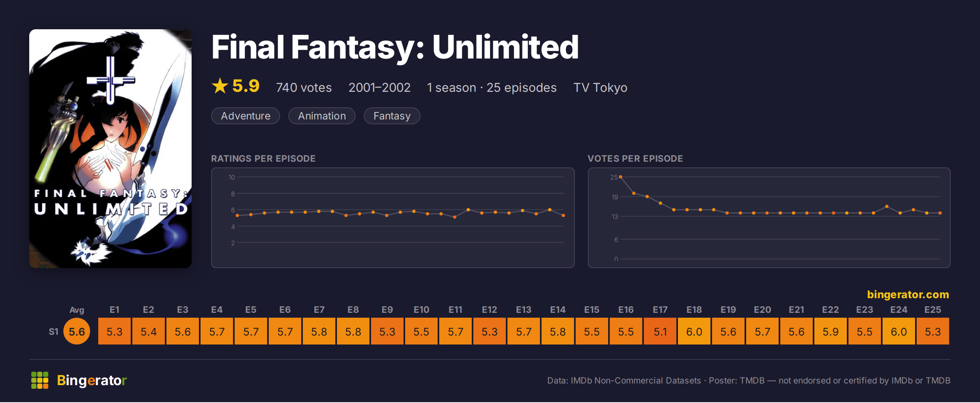Select the E24 rating cell 6.0
The width and height of the screenshot is (980, 403).
tap(899, 331)
